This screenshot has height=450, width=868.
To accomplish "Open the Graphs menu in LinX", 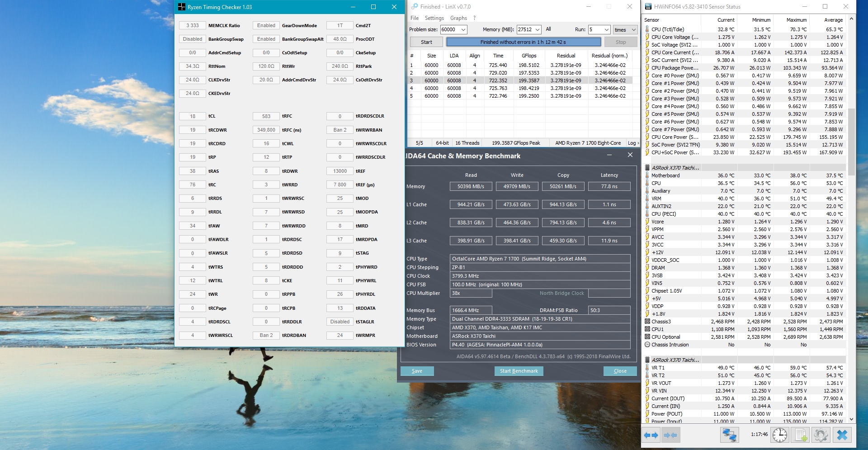I will (458, 18).
